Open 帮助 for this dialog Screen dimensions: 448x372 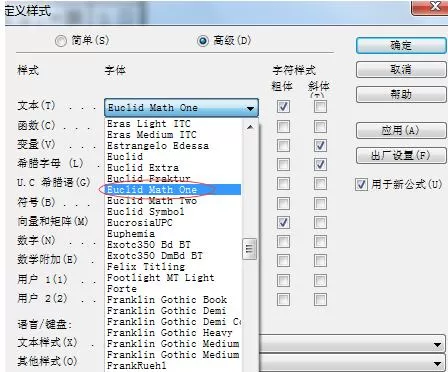pos(401,94)
